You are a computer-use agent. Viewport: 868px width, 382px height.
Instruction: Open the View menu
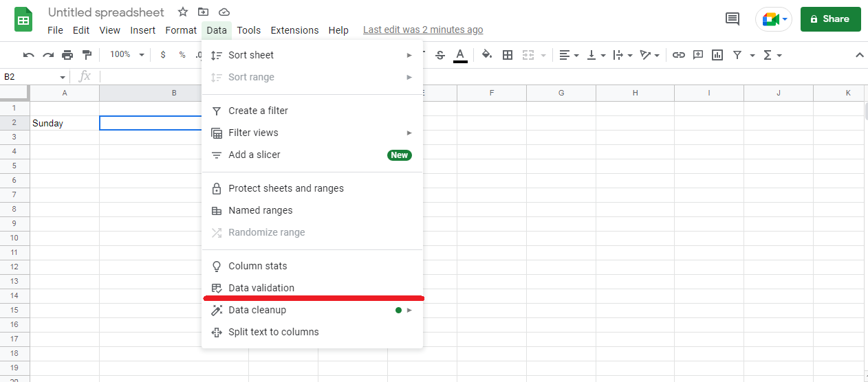click(110, 30)
